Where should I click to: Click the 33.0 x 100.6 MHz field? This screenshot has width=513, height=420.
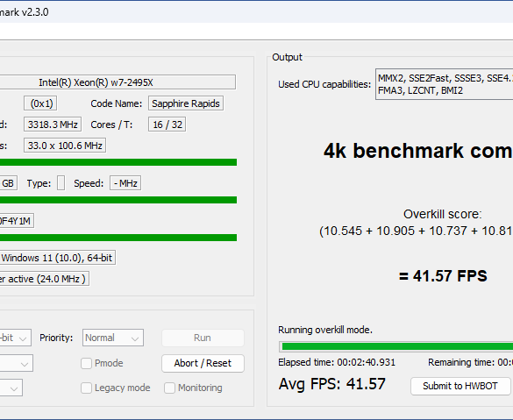65,146
